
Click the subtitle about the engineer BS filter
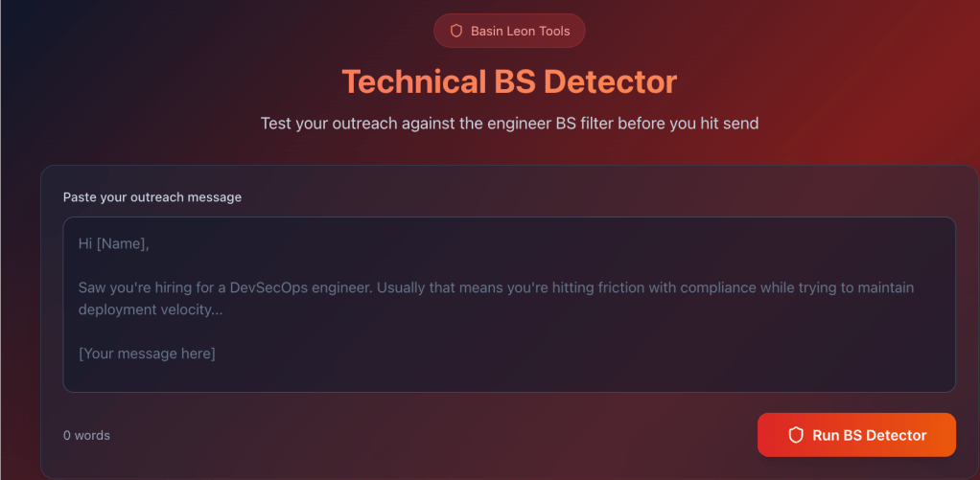pos(509,124)
